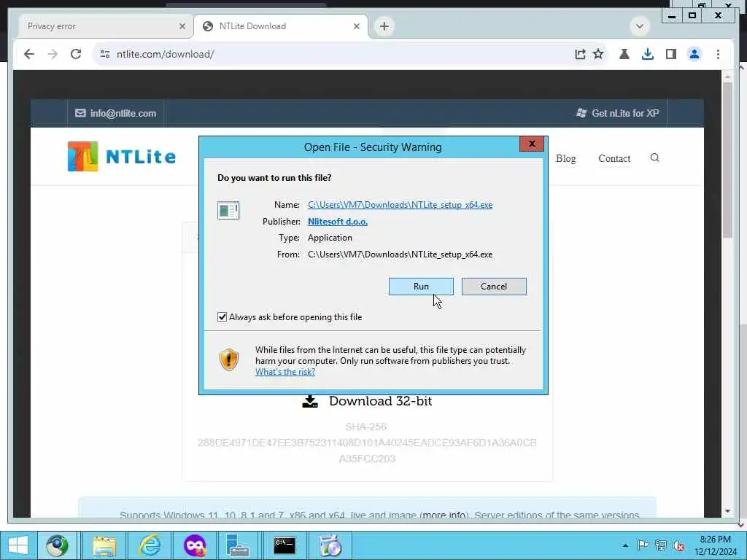Open a new Chrome tab

(384, 26)
